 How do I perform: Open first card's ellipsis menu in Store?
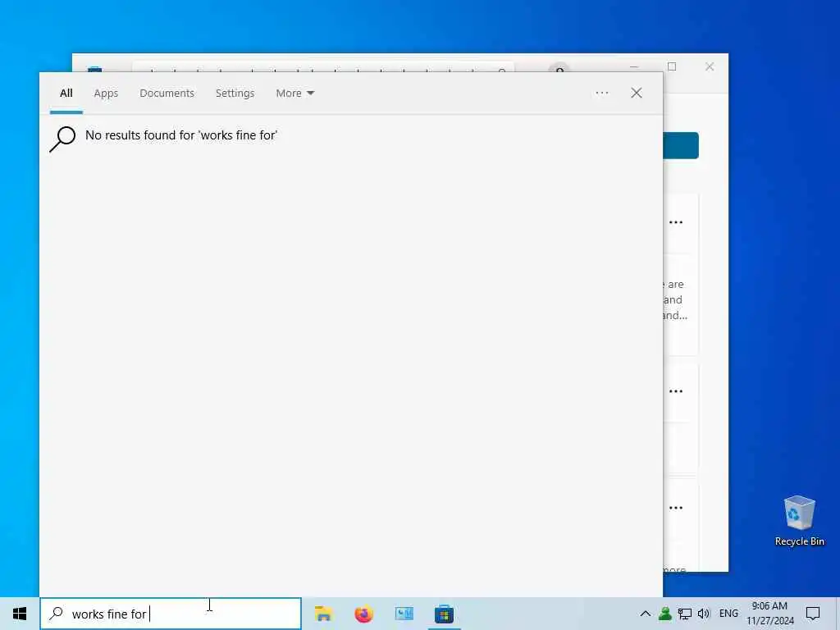pyautogui.click(x=676, y=222)
